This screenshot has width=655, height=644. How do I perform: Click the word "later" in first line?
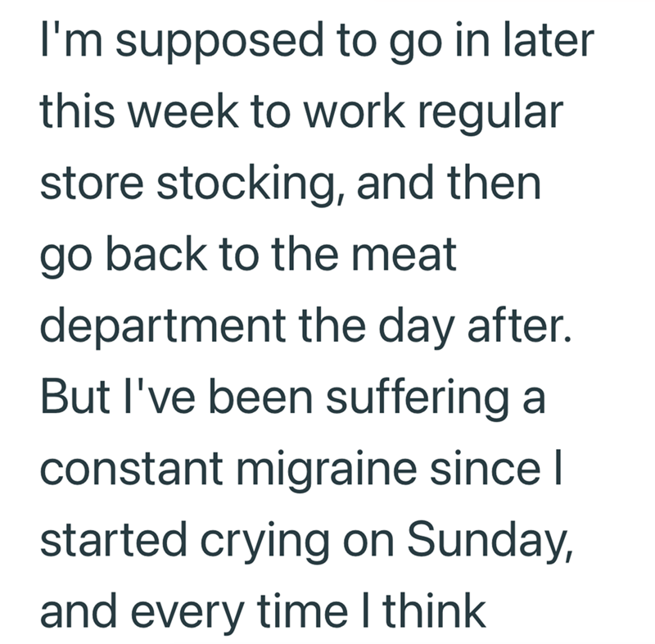tap(549, 39)
